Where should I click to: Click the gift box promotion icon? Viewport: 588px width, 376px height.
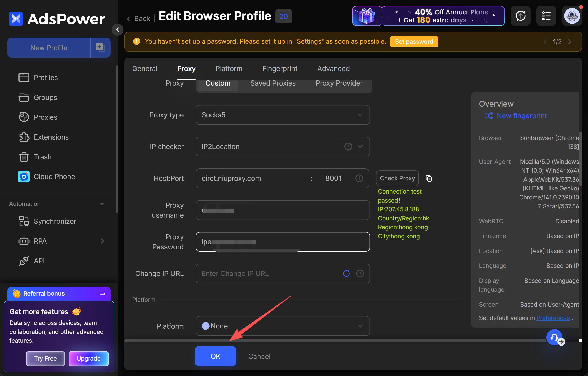coord(367,16)
